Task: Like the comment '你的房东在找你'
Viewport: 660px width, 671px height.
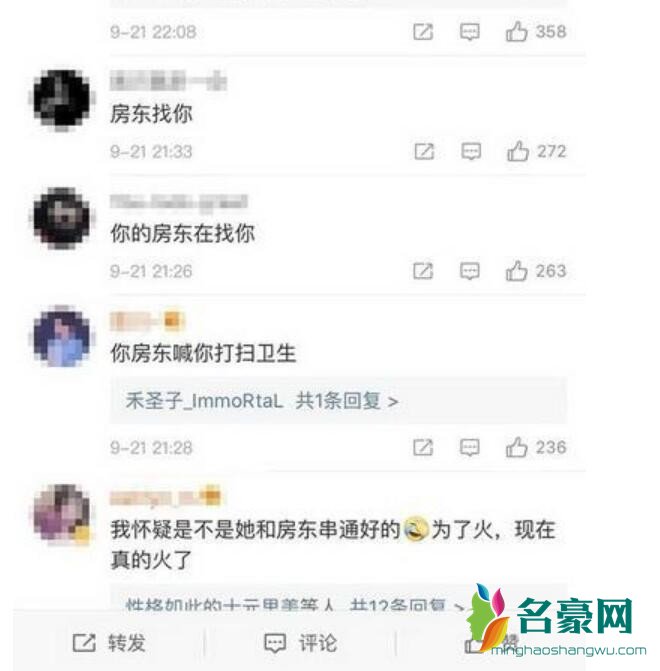Action: 517,271
